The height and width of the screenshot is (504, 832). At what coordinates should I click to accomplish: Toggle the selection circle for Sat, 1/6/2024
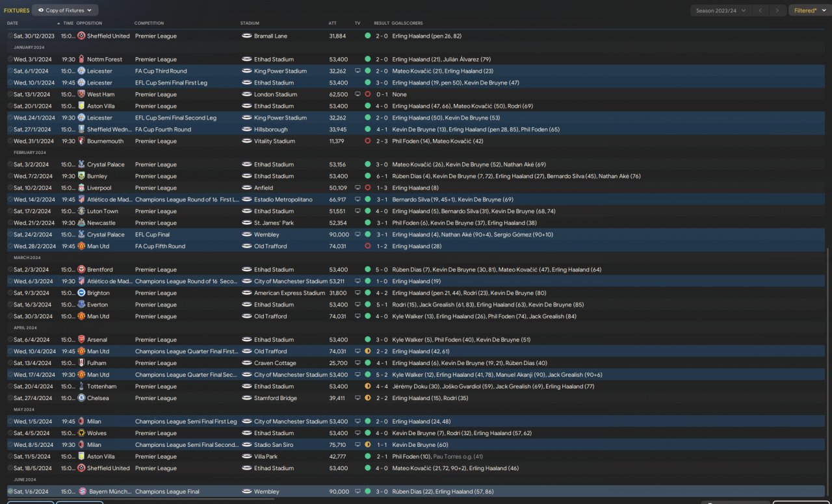[10, 492]
